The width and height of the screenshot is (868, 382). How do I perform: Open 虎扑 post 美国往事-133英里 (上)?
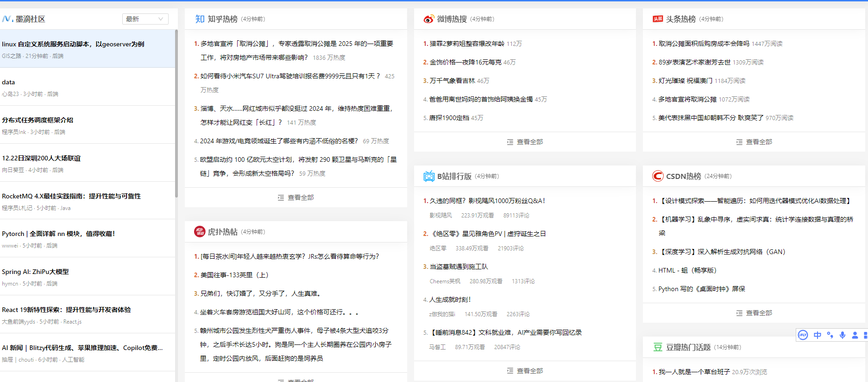pos(234,275)
